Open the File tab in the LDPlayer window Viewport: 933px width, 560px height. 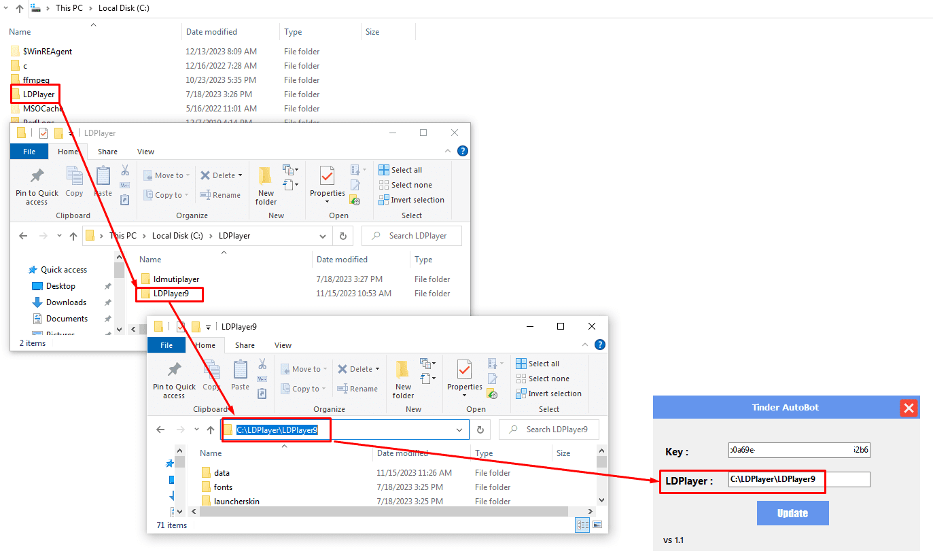(x=29, y=152)
